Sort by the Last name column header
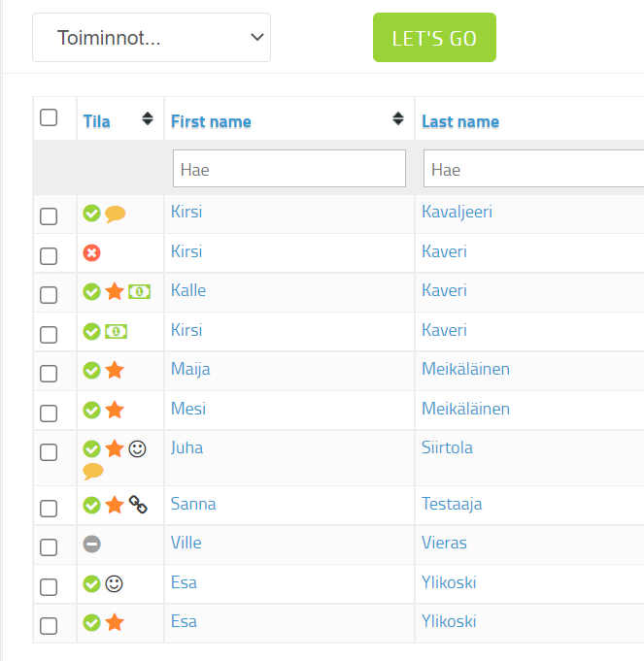 pos(460,121)
